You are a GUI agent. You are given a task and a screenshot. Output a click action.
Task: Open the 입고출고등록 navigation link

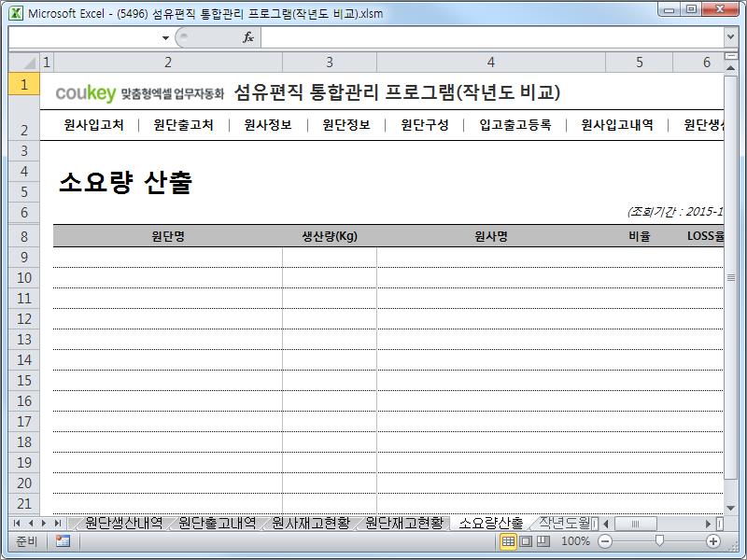[x=515, y=125]
